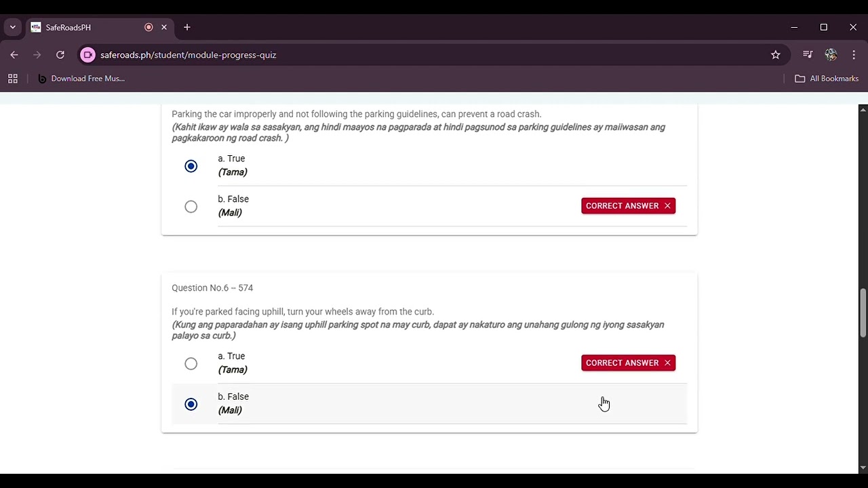Screen dimensions: 868x488
Task: Open the All Bookmarks folder
Action: [827, 79]
